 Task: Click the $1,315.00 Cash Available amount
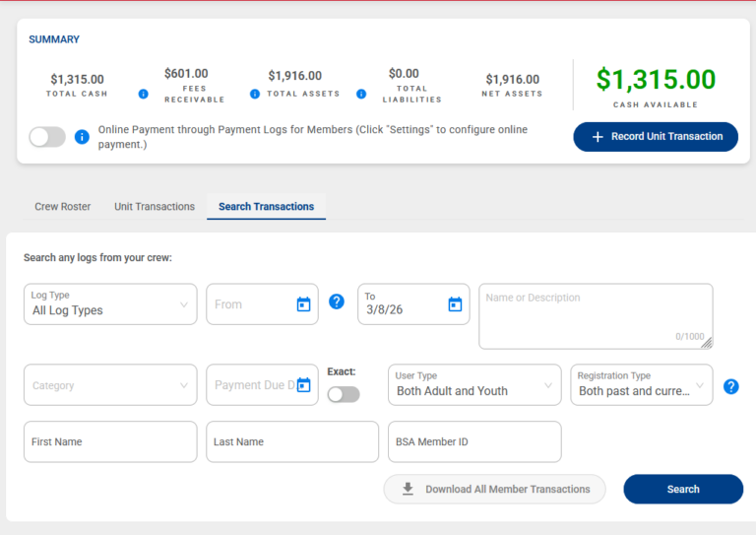pos(656,80)
